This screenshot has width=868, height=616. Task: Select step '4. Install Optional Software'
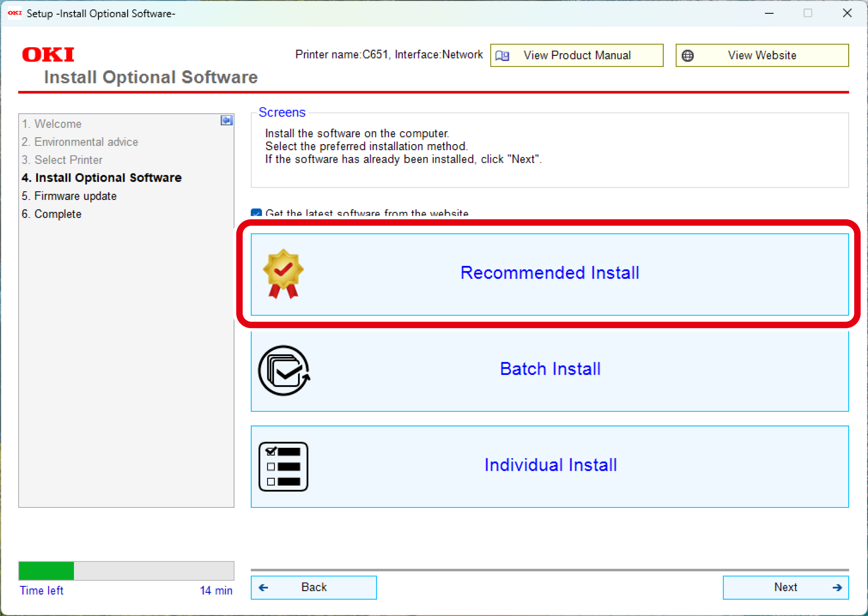coord(102,178)
